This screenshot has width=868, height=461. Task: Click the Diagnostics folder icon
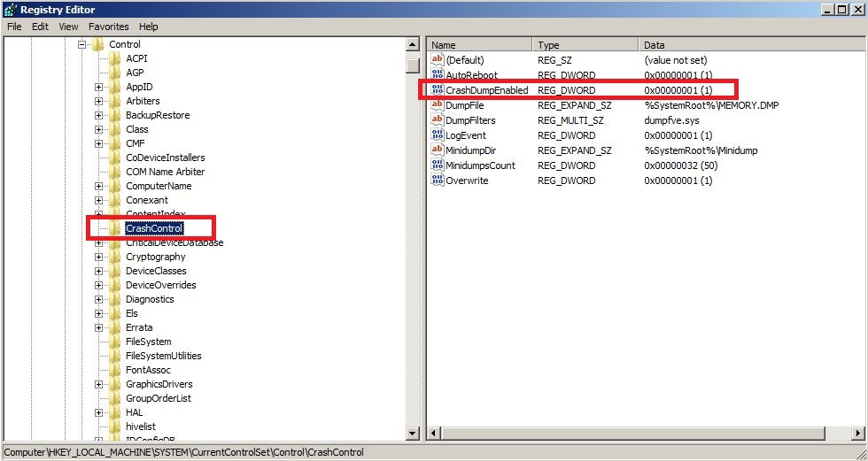(114, 299)
